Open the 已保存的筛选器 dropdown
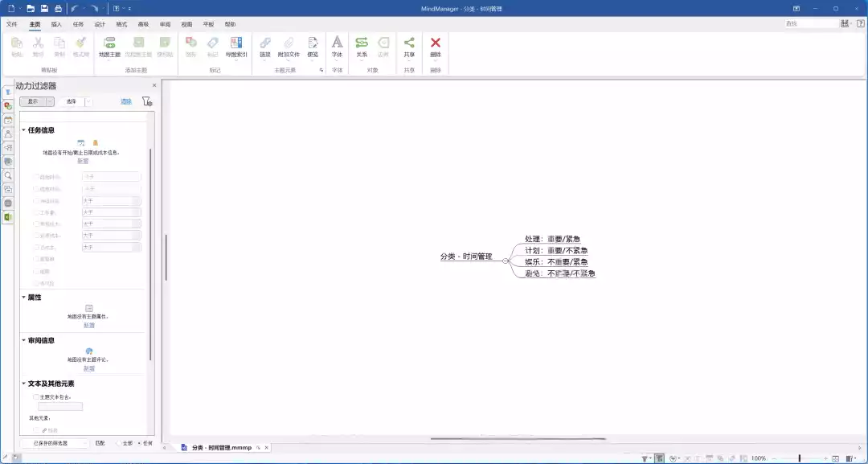The height and width of the screenshot is (464, 868). (55, 443)
